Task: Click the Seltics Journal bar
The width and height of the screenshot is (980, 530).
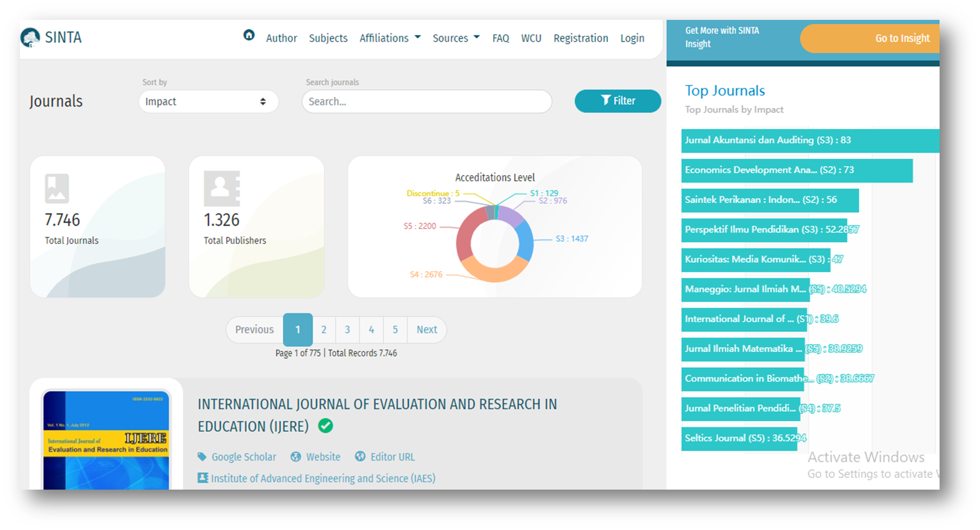Action: pyautogui.click(x=739, y=439)
